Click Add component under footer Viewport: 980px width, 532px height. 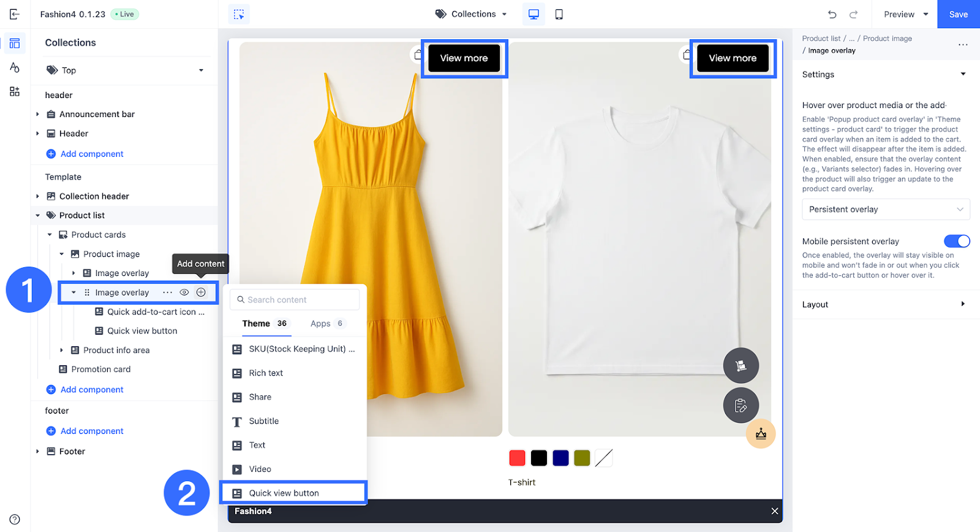(x=92, y=431)
